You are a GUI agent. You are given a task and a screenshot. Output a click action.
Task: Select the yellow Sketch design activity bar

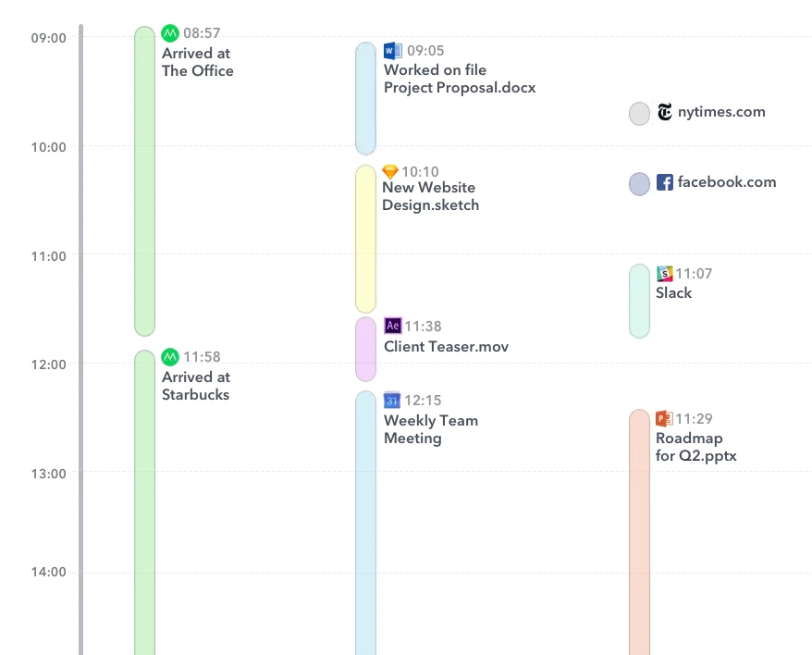click(365, 239)
